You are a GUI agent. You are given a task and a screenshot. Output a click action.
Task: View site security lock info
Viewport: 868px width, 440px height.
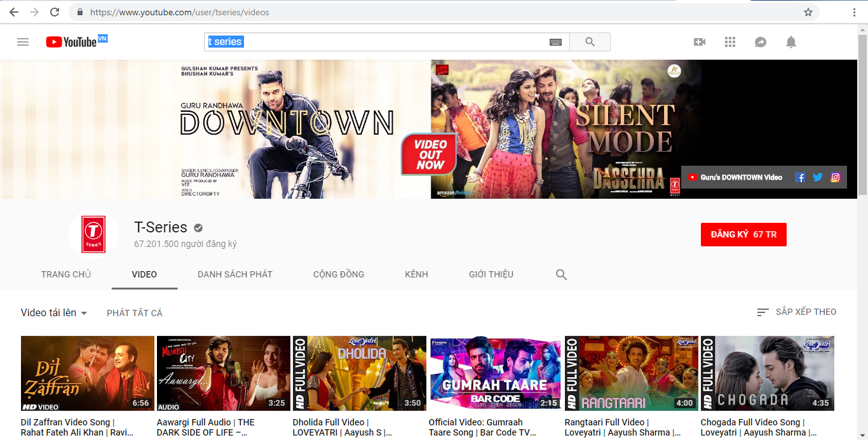[80, 12]
